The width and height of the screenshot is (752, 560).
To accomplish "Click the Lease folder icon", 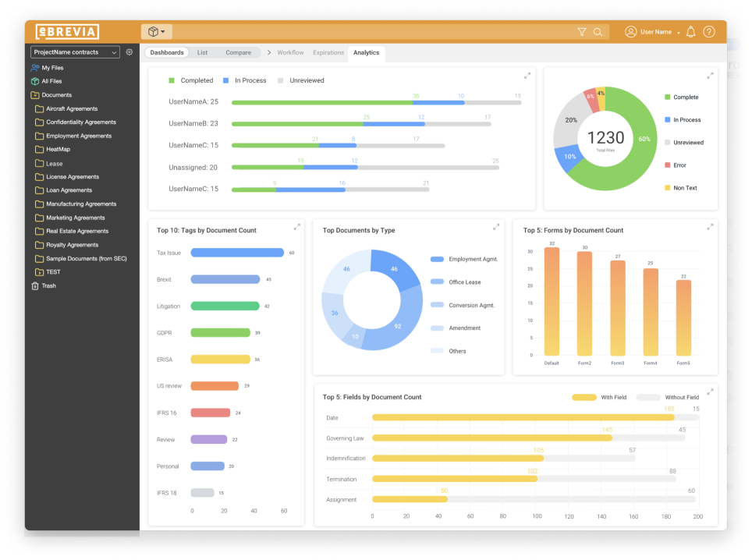I will click(39, 164).
